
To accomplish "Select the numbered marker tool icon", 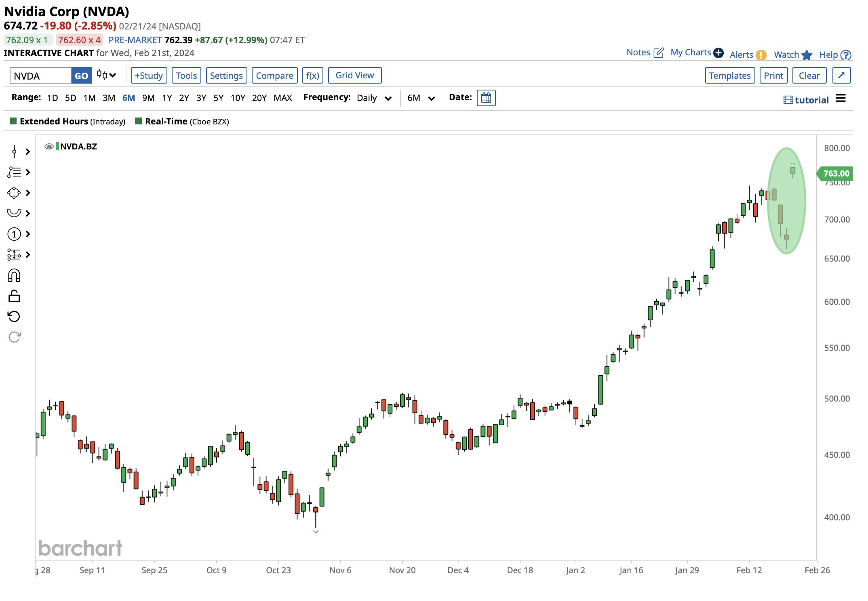I will (x=14, y=234).
